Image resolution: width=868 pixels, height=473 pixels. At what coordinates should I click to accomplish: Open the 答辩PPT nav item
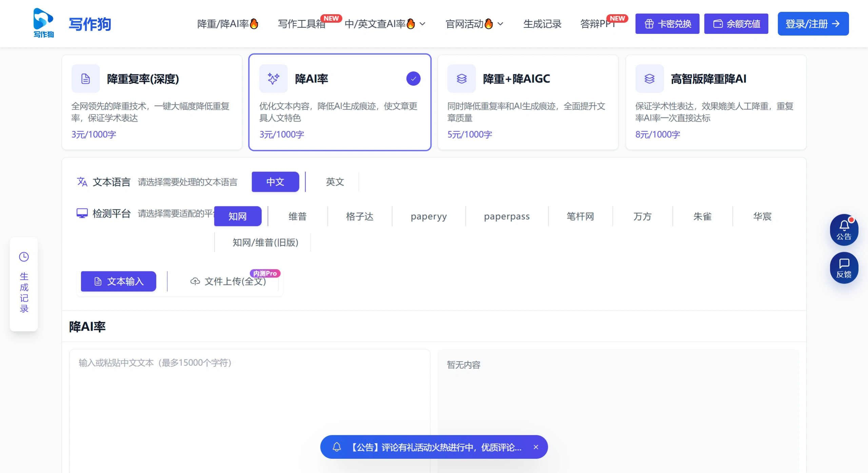[x=598, y=24]
